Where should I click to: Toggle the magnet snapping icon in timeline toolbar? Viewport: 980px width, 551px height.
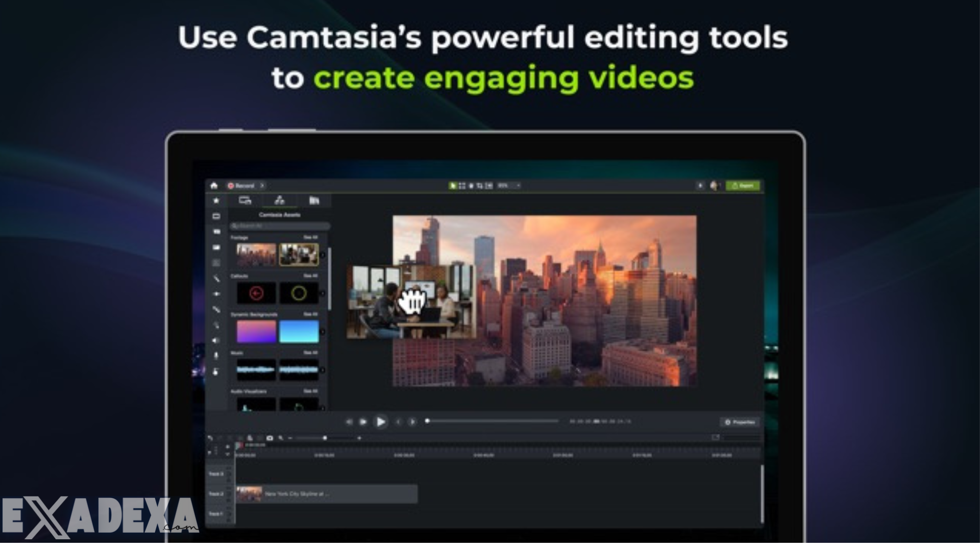point(250,438)
